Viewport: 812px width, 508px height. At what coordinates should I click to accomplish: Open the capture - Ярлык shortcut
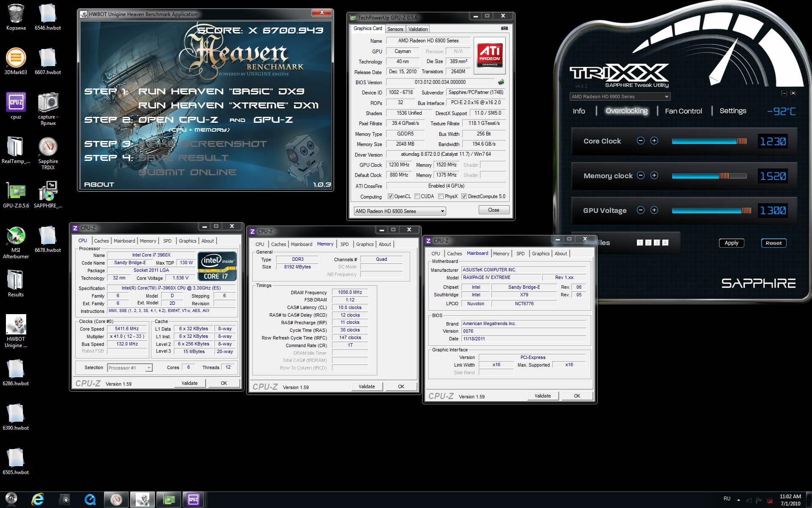pos(48,109)
